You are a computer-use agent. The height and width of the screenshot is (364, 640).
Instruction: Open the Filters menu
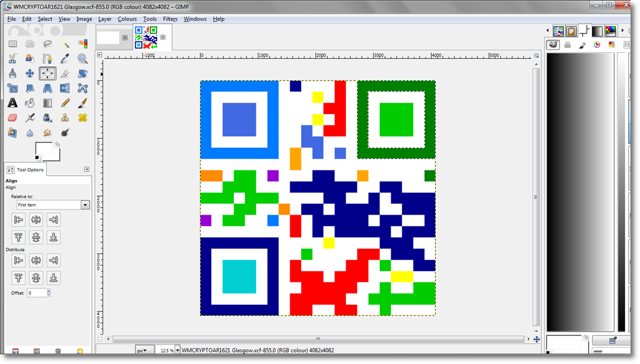point(170,19)
